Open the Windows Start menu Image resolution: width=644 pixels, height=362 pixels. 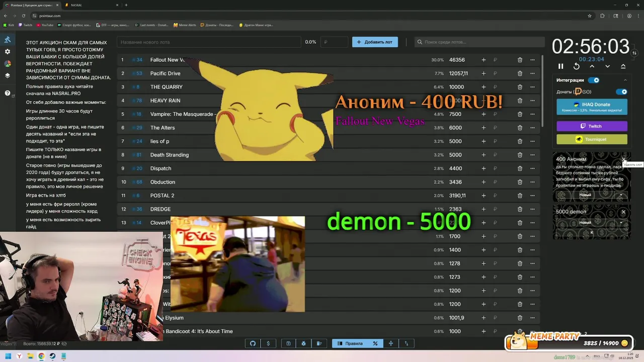click(x=9, y=356)
